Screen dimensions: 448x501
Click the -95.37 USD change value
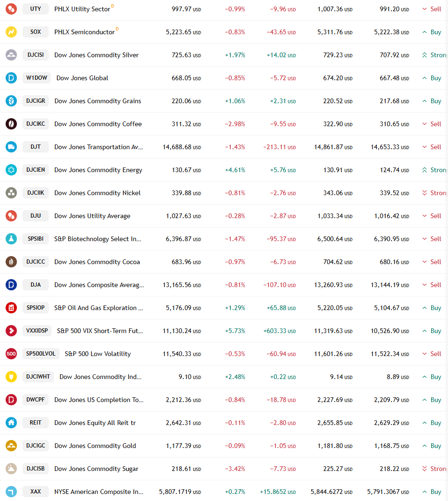[x=282, y=239]
